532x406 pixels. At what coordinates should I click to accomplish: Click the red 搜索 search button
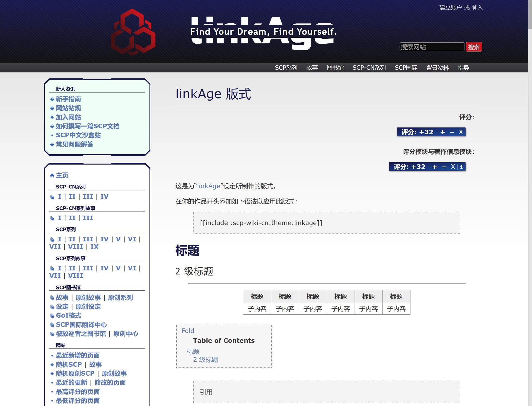click(474, 47)
